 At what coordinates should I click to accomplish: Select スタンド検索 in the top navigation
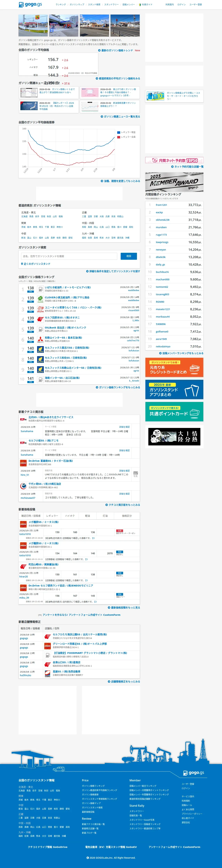coord(94,5)
